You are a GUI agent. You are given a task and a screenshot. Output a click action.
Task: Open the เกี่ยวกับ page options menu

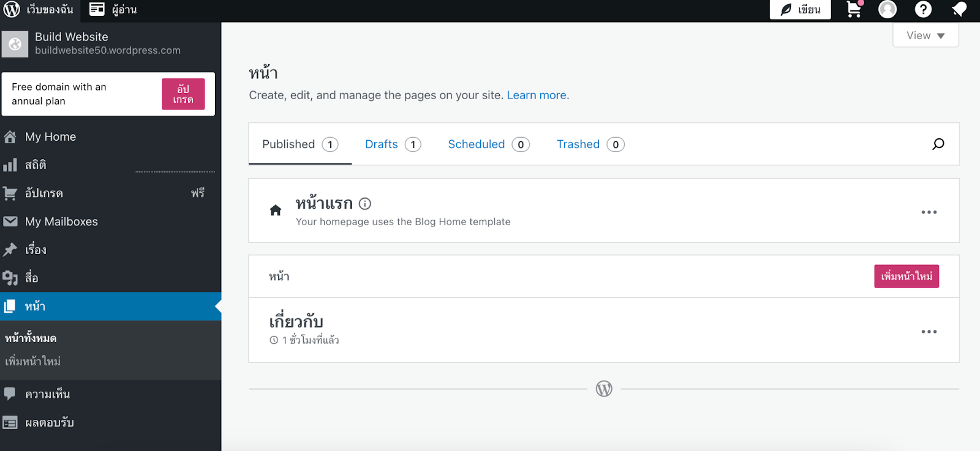pos(929,332)
